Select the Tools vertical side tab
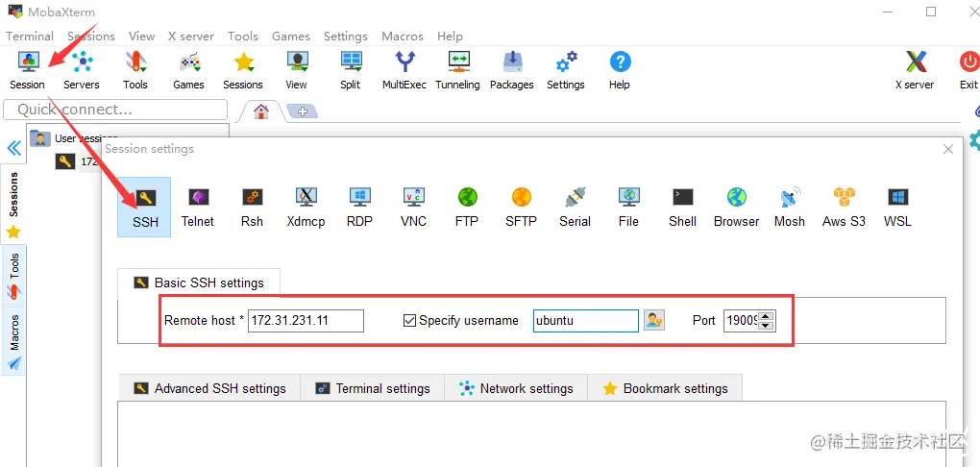The width and height of the screenshot is (980, 467). coord(13,275)
